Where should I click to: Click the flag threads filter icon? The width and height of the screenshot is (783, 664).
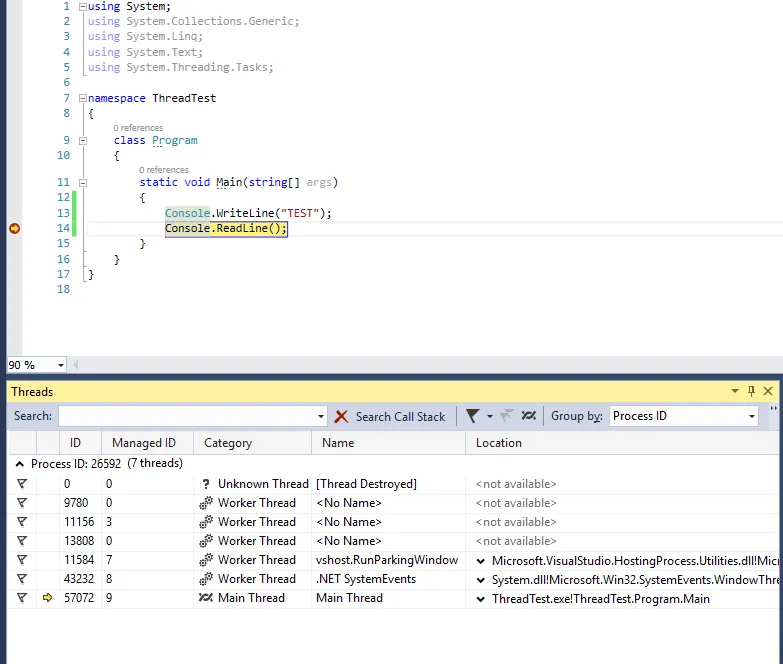(473, 416)
